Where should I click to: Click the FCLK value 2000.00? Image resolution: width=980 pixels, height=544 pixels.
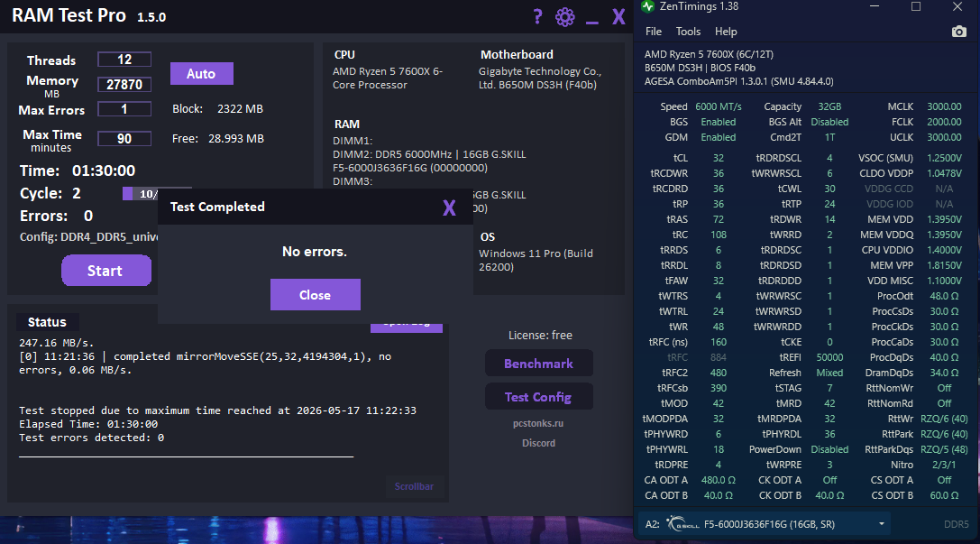point(944,122)
